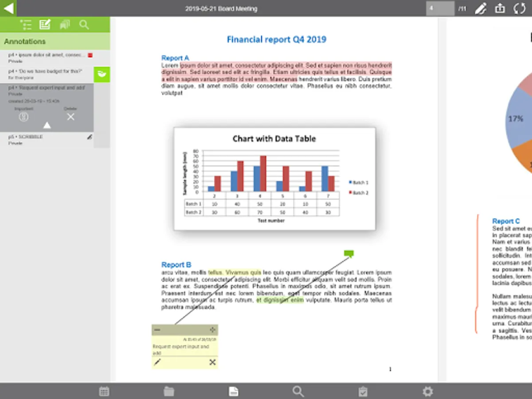
Task: Select the p5 SCRIBBLE annotation
Action: pyautogui.click(x=47, y=140)
